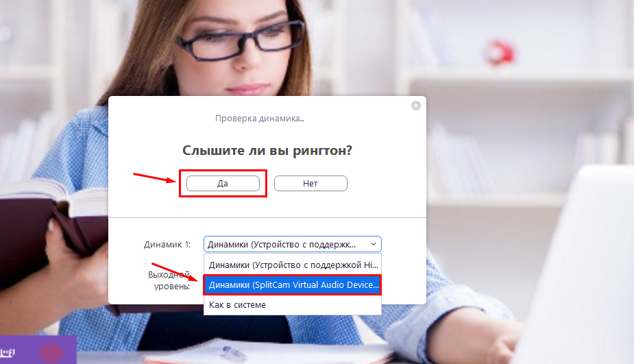The height and width of the screenshot is (364, 634).
Task: Click the white logo on purple banner
Action: coord(8,352)
